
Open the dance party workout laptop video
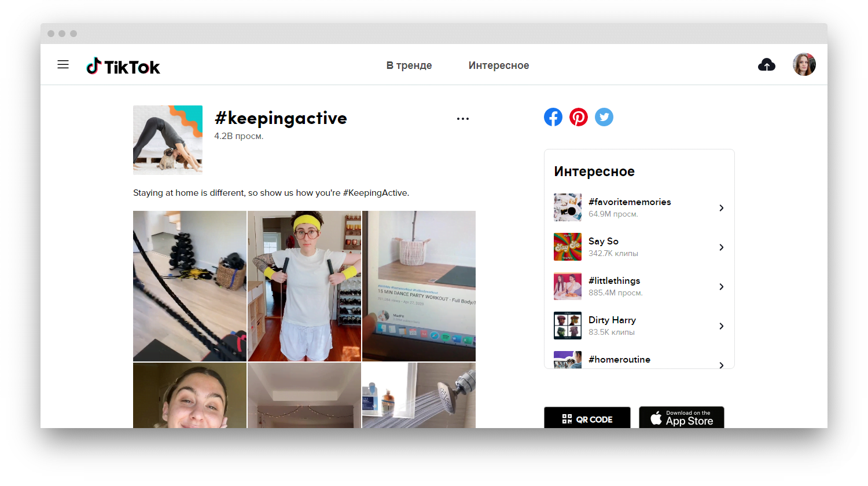click(419, 286)
